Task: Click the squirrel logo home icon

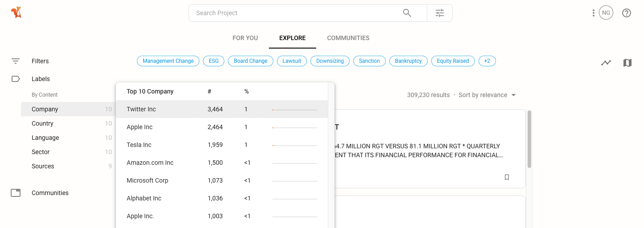Action: (17, 12)
